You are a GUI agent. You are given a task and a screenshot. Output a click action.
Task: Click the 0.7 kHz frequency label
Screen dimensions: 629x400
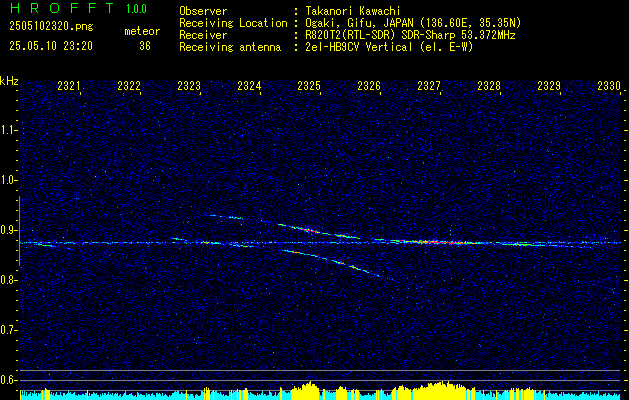(8, 330)
